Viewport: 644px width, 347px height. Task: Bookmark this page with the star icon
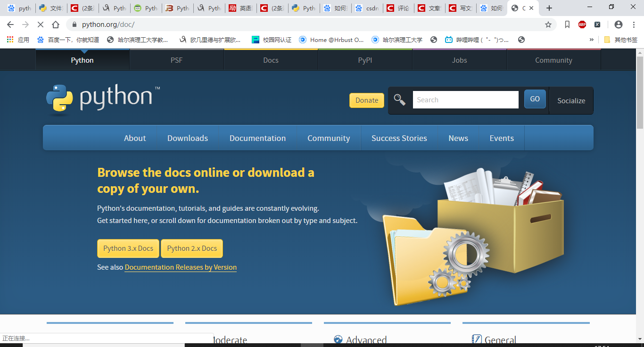548,25
